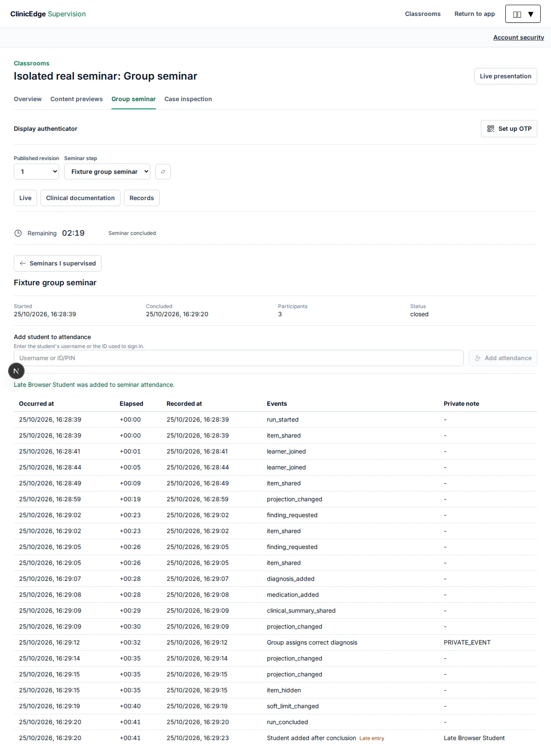Focus the Username or ID/PIN field

pos(238,358)
